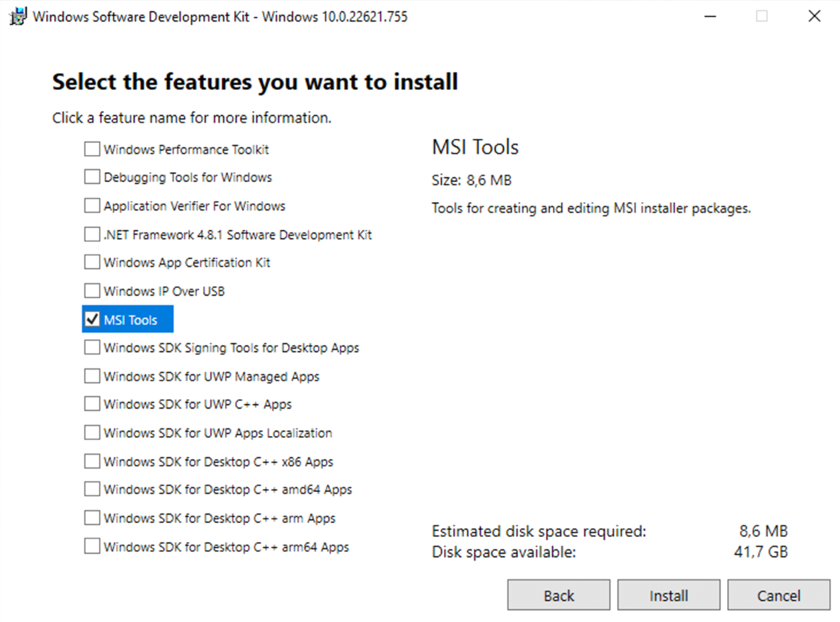Uncheck the MSI Tools checkbox
The image size is (840, 622).
pyautogui.click(x=92, y=319)
